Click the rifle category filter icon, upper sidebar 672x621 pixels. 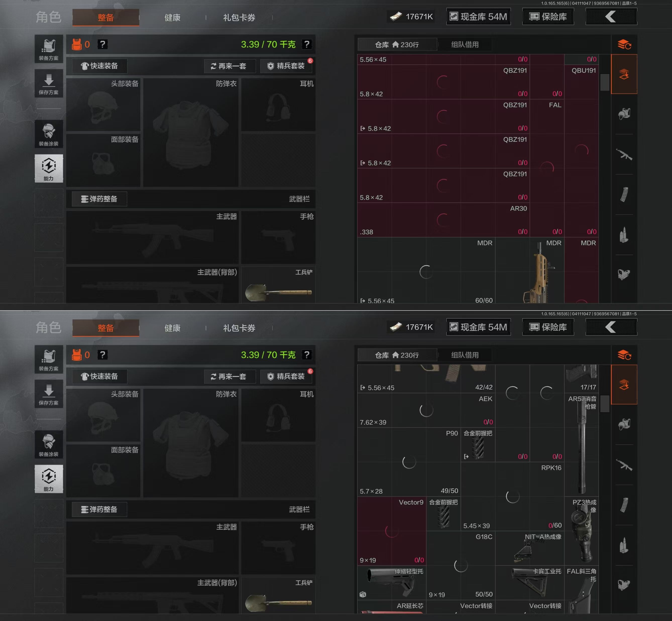[624, 154]
